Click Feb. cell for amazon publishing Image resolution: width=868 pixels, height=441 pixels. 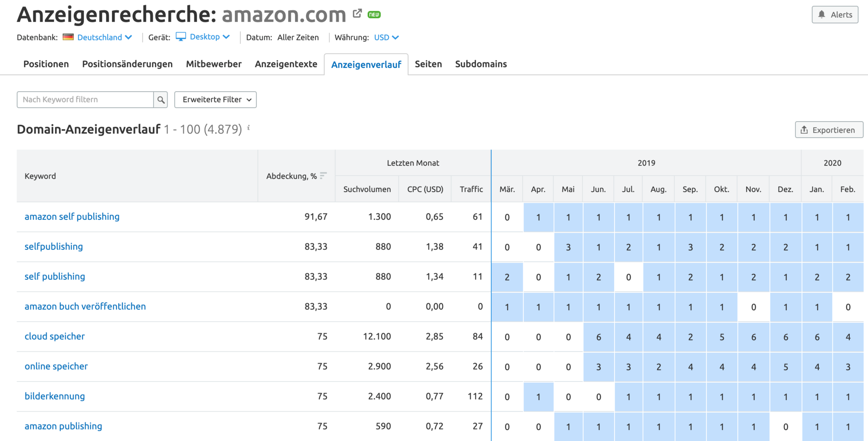pyautogui.click(x=848, y=427)
